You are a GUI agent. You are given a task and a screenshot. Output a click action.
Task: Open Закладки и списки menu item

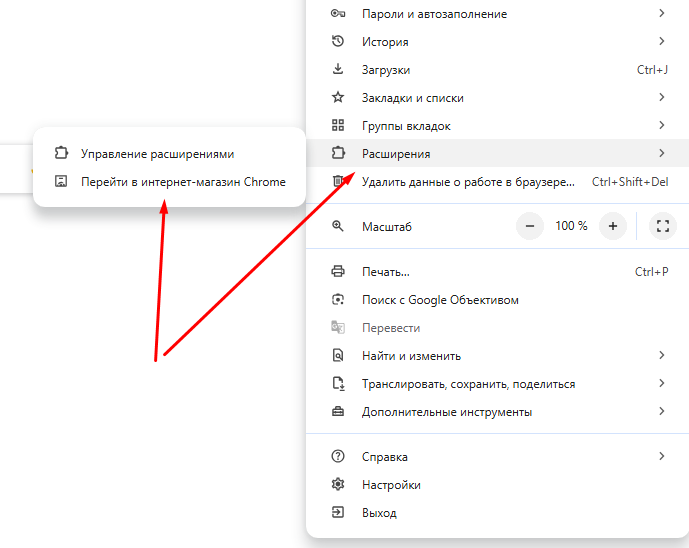pyautogui.click(x=497, y=98)
